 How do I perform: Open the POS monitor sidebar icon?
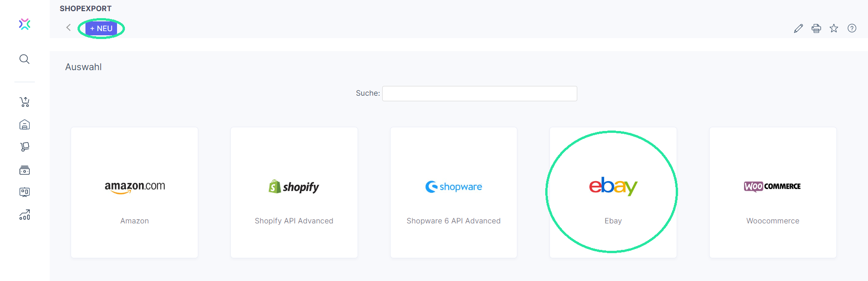click(25, 192)
